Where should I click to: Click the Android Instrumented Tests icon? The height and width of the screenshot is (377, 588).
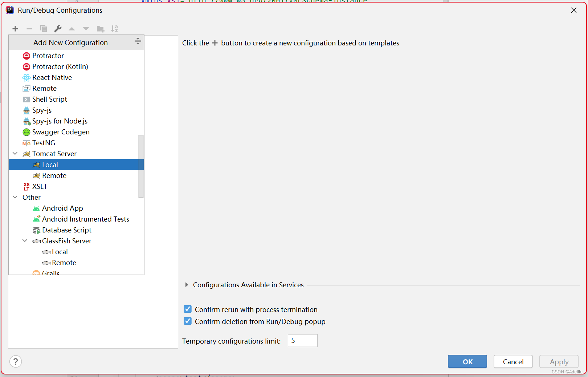[37, 219]
